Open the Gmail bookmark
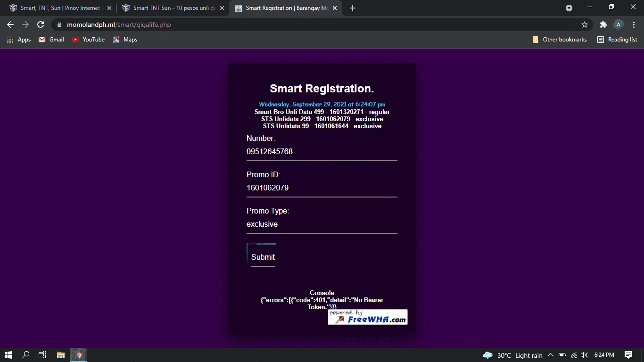 (51, 40)
